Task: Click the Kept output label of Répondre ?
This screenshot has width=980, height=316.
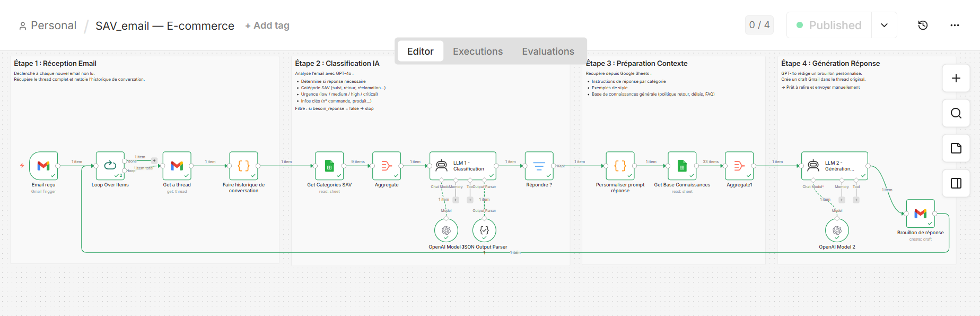Action: (x=561, y=166)
